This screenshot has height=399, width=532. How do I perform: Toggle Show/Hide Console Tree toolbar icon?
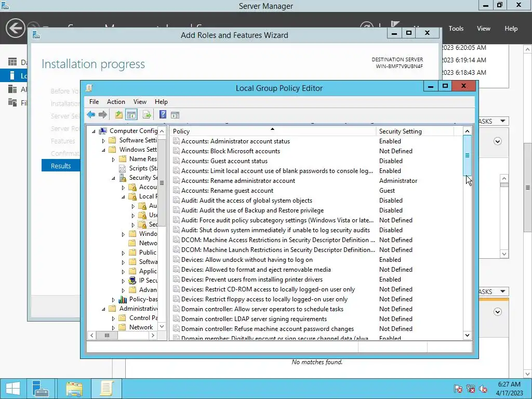[131, 115]
